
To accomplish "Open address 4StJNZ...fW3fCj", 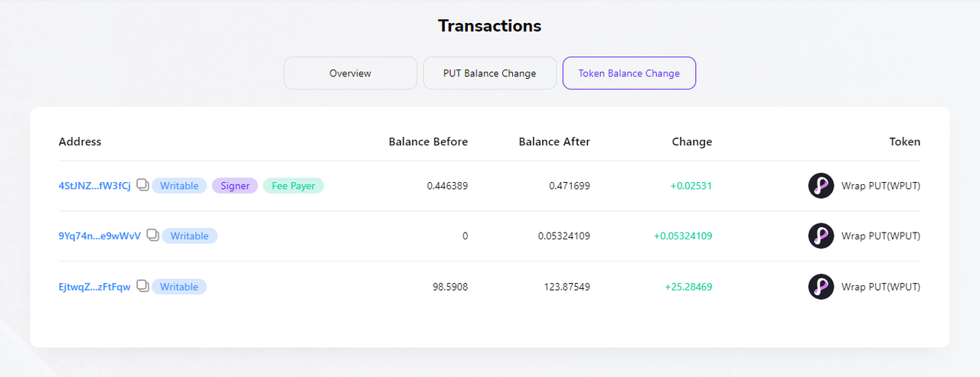I will [94, 186].
